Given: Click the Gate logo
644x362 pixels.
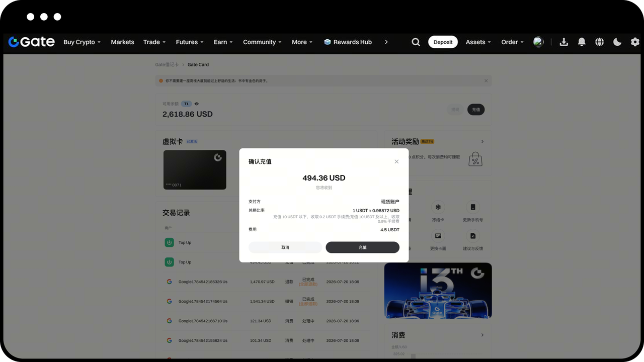Looking at the screenshot, I should coord(31,42).
